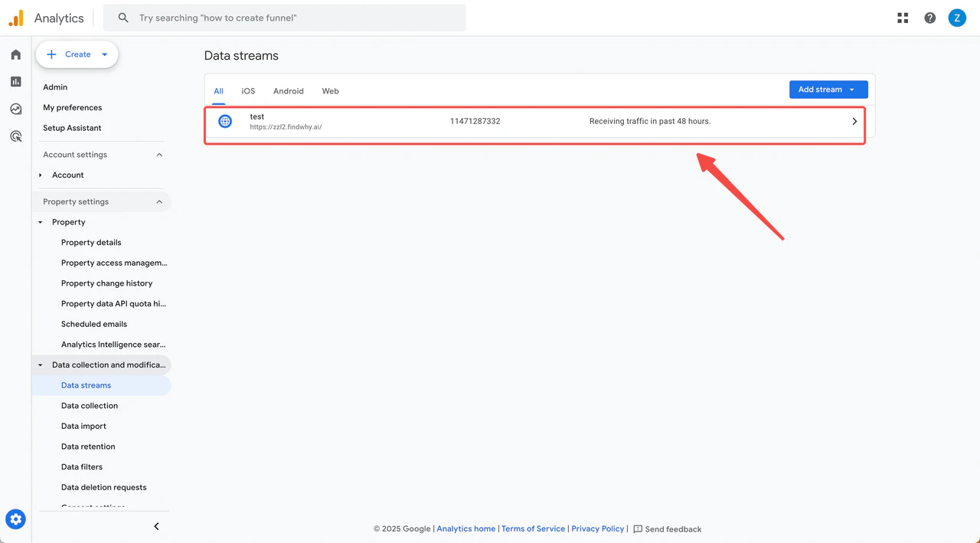Click the Admin gear icon
980x543 pixels.
pos(15,519)
